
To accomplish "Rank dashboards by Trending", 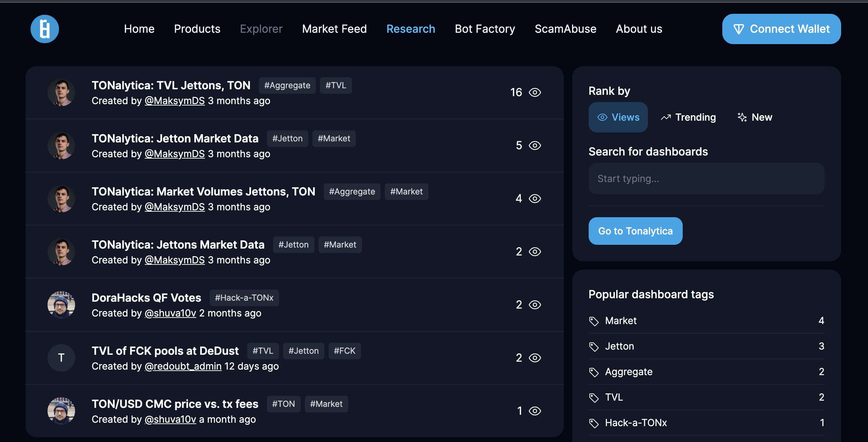I will click(x=688, y=117).
